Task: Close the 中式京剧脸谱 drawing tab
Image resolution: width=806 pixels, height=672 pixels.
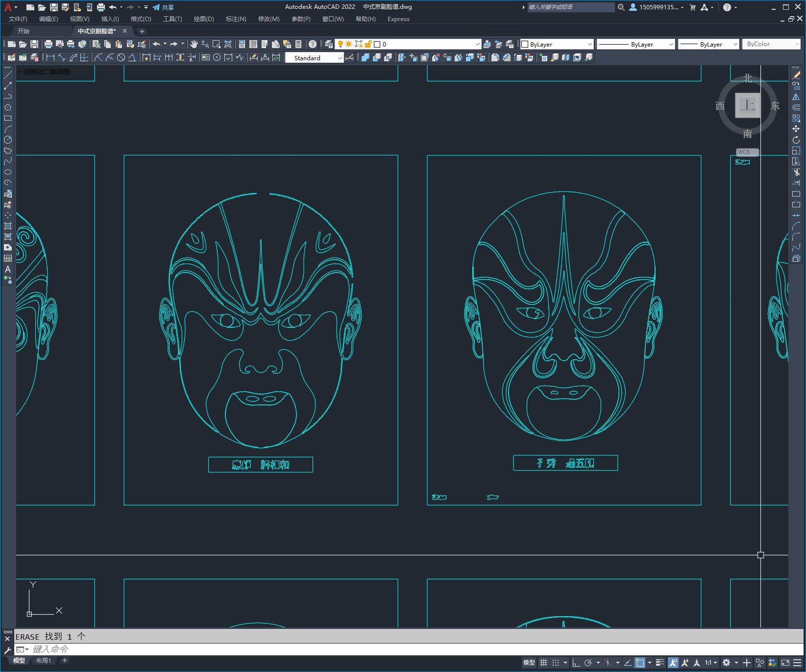Action: [x=124, y=31]
